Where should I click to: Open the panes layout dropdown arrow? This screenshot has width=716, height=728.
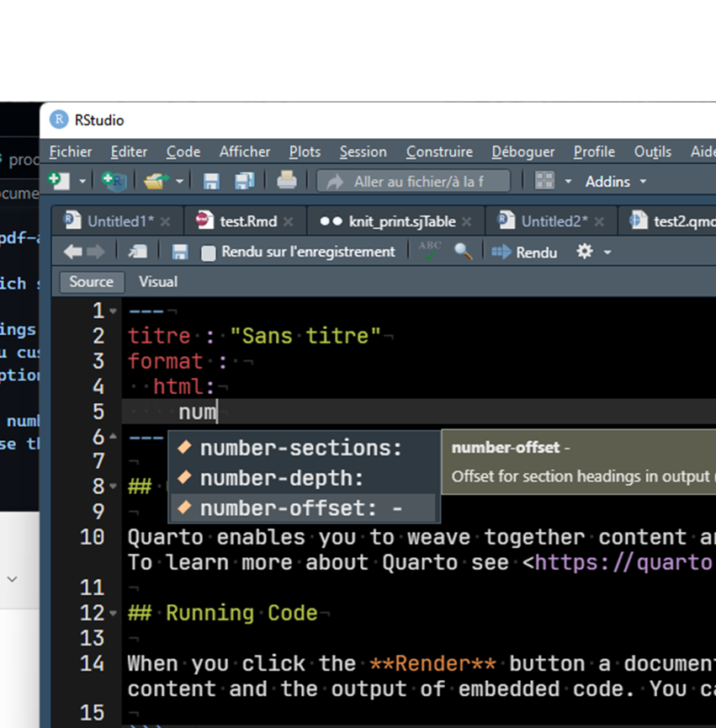pyautogui.click(x=568, y=181)
